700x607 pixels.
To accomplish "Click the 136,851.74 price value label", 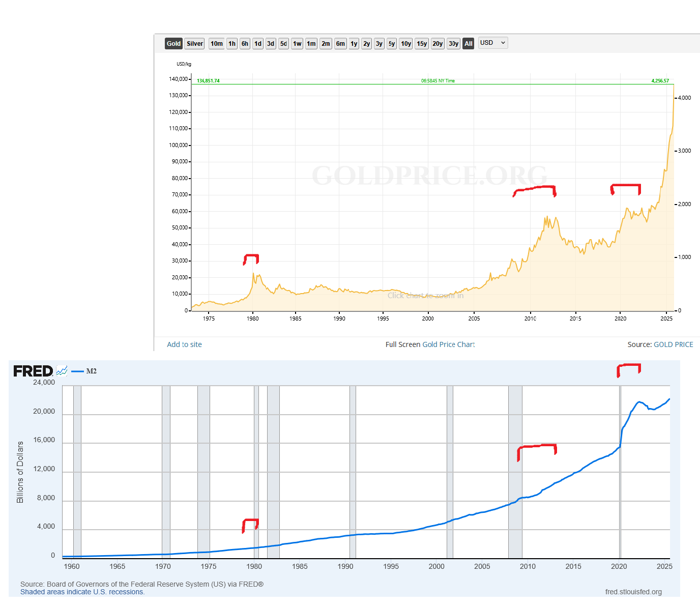I will pos(208,81).
